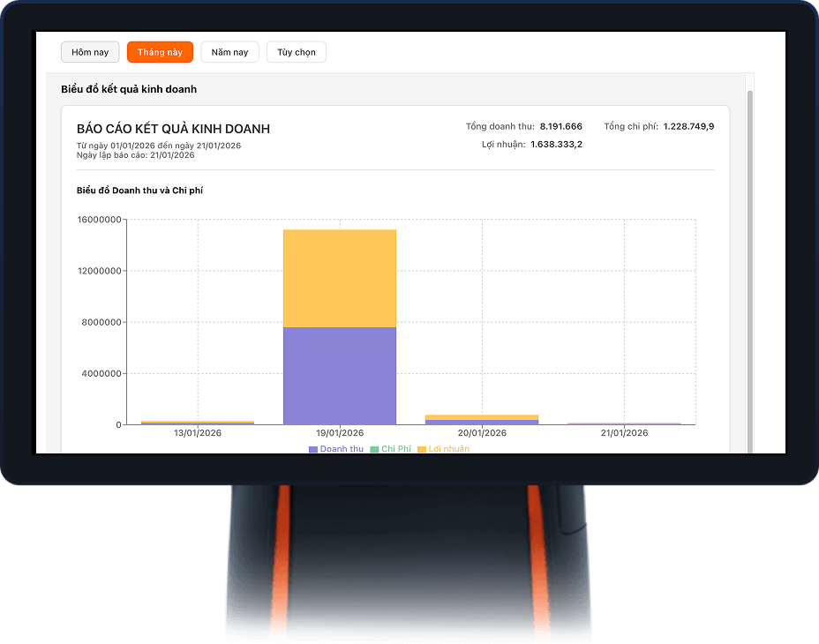Click the vertical scrollbar on the right

pos(750,265)
